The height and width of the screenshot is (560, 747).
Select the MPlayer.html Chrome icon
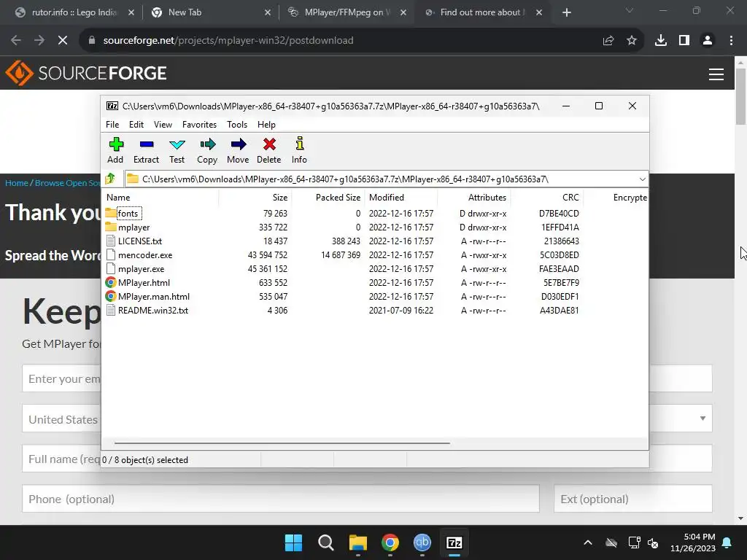tap(111, 282)
